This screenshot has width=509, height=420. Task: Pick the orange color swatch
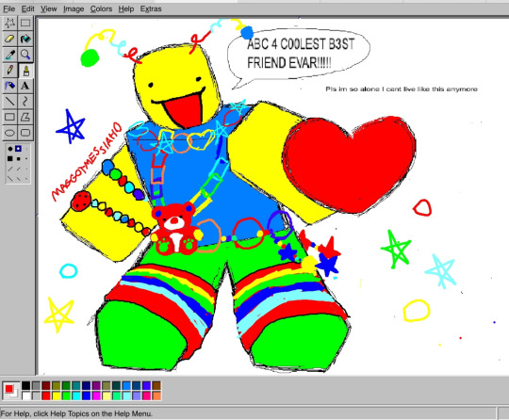[x=156, y=396]
